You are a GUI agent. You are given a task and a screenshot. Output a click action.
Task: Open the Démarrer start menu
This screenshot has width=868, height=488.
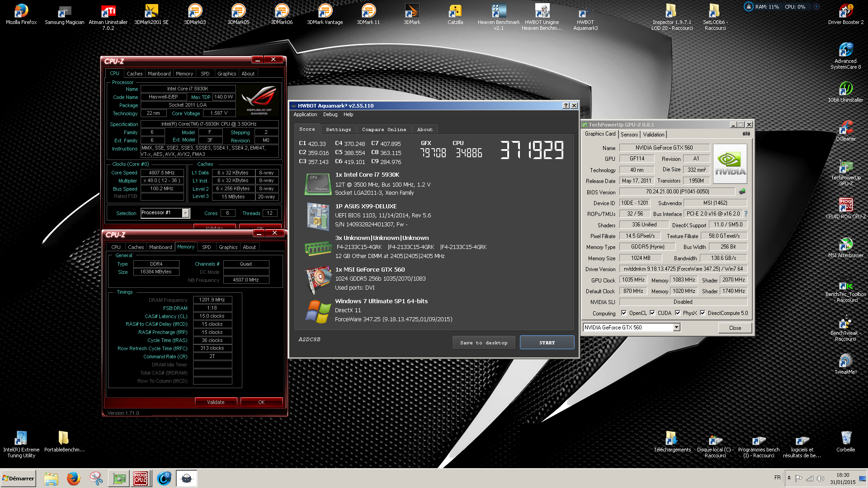pos(18,479)
